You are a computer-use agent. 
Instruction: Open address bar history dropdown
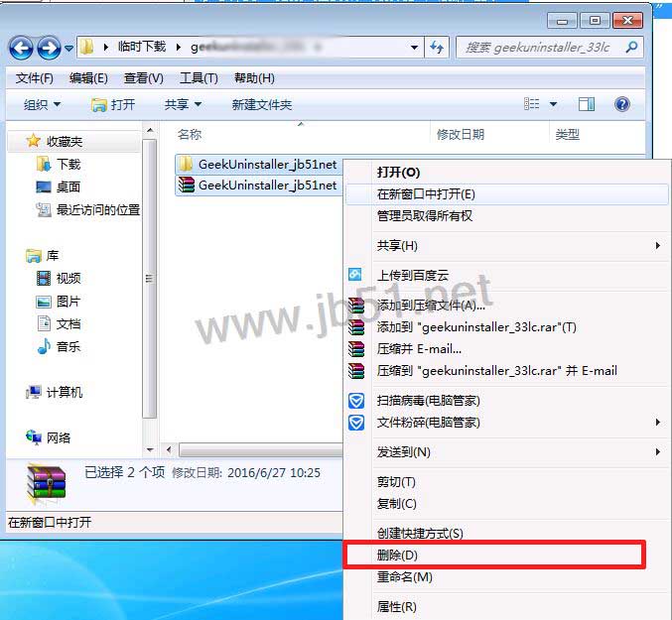click(414, 47)
